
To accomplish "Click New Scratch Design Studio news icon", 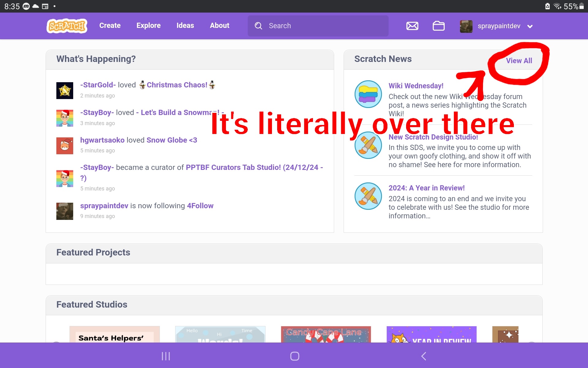I will pos(368,145).
